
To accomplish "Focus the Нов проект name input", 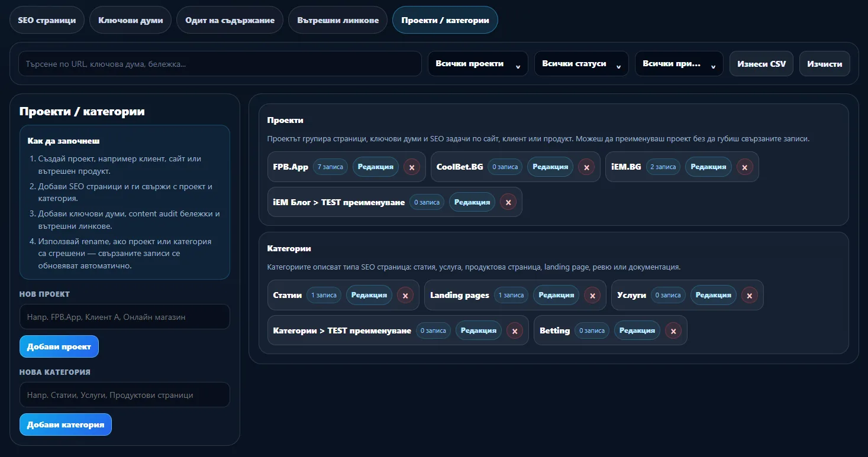I will click(125, 317).
